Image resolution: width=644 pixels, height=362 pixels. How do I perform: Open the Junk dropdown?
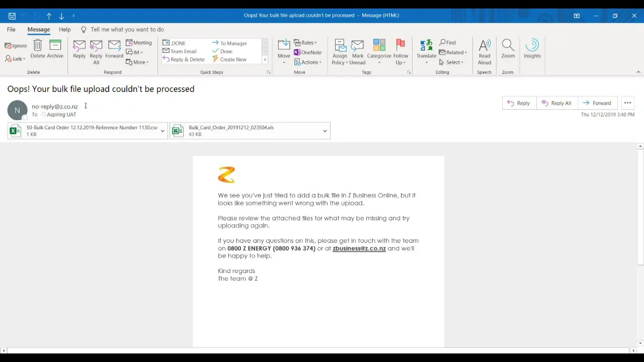(15, 59)
